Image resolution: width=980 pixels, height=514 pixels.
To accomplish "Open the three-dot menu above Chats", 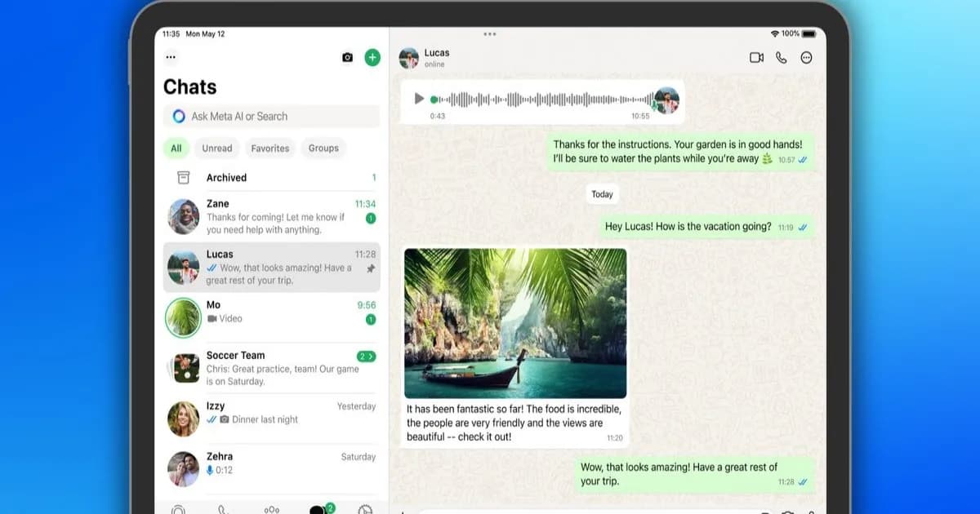I will tap(171, 57).
